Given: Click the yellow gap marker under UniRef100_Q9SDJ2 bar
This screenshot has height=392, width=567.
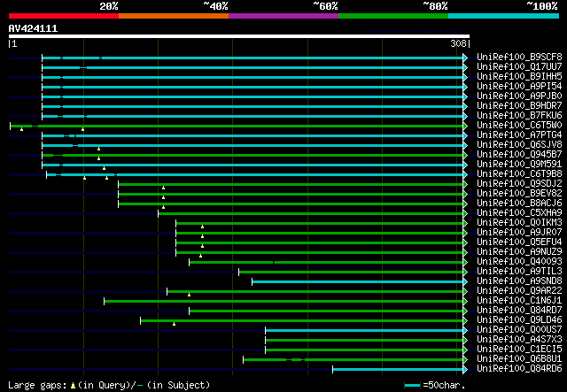Looking at the screenshot, I should pos(163,188).
